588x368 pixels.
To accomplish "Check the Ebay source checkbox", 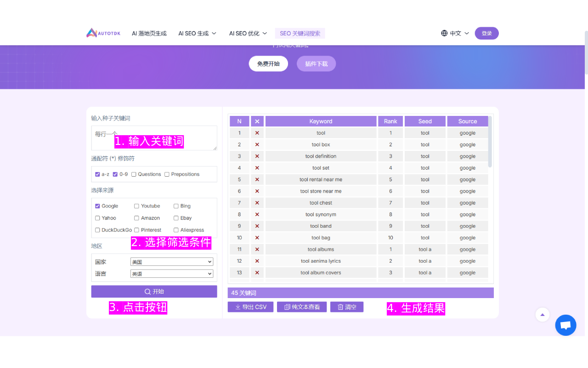I will coord(176,218).
